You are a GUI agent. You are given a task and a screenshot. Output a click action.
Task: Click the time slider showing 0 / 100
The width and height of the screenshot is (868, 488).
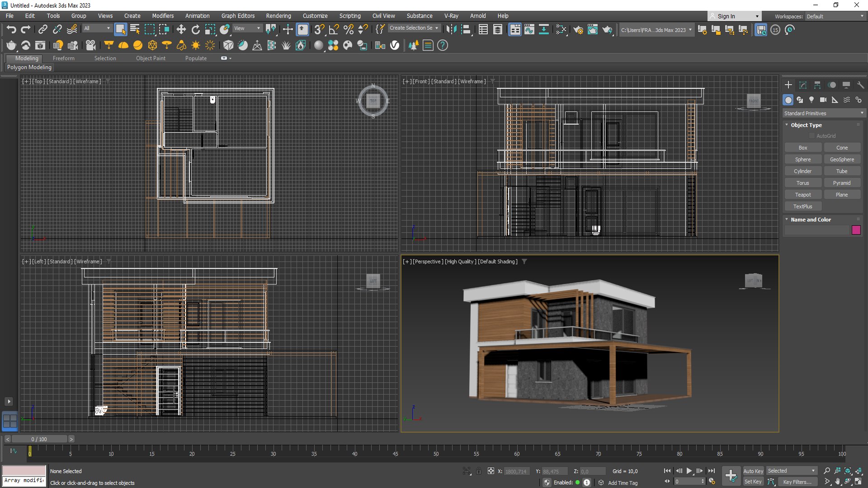point(39,439)
